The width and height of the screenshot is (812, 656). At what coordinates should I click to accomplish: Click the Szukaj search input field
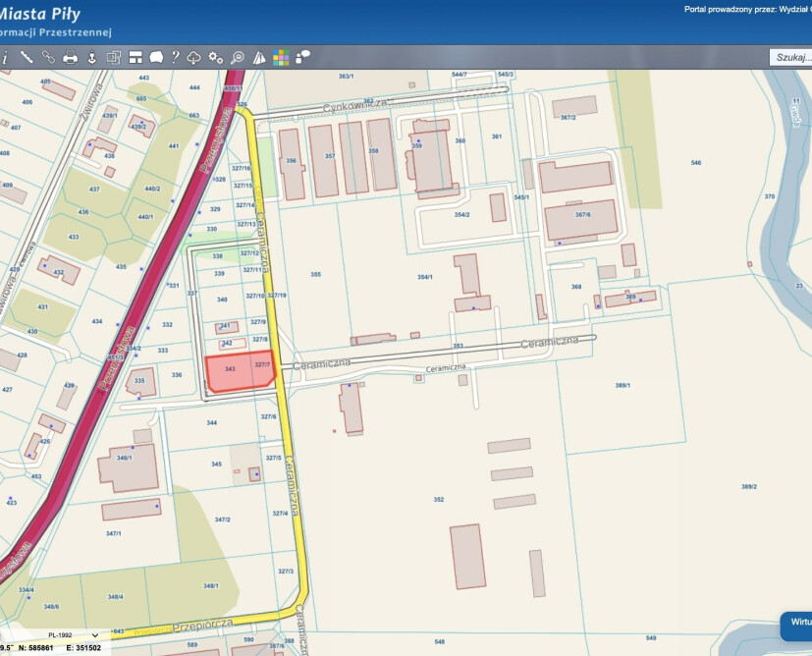791,57
